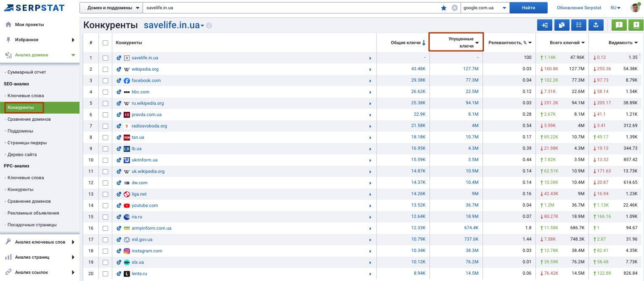Collapse the Анализ домена sidebar section
This screenshot has width=644, height=281.
tap(73, 55)
